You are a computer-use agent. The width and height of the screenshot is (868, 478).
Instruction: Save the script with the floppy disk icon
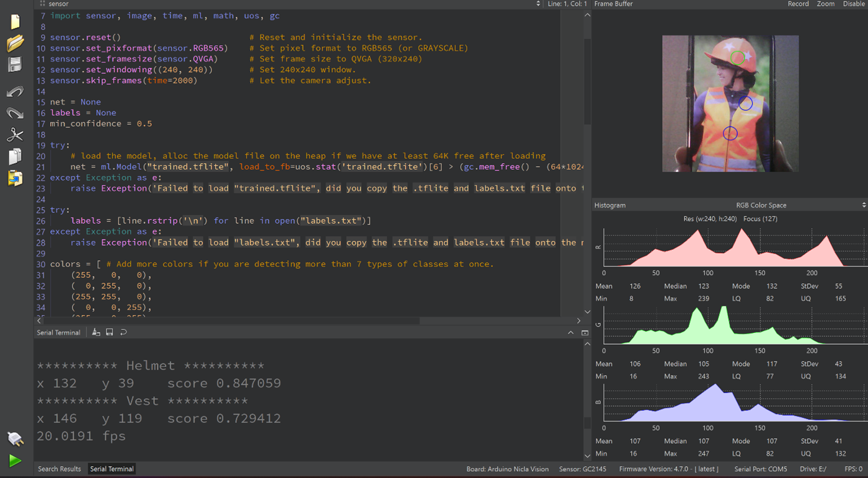(15, 64)
